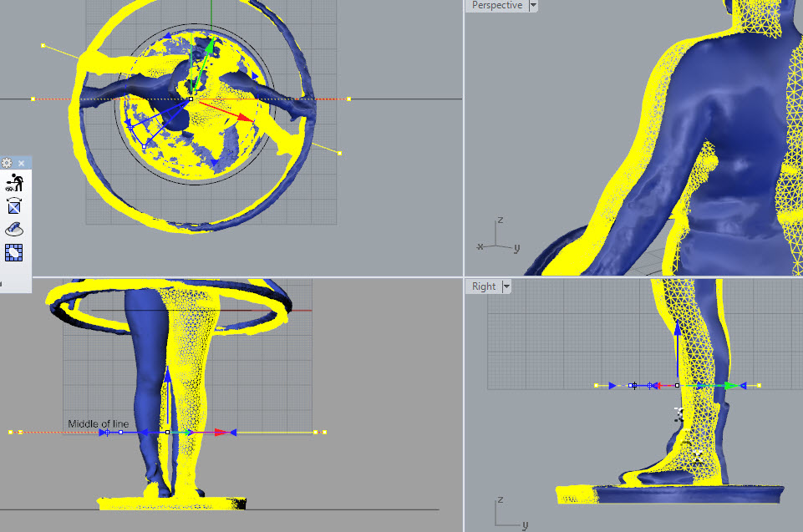Image resolution: width=803 pixels, height=532 pixels.
Task: Select left endpoint of horizontal line in top view
Action: coord(33,99)
